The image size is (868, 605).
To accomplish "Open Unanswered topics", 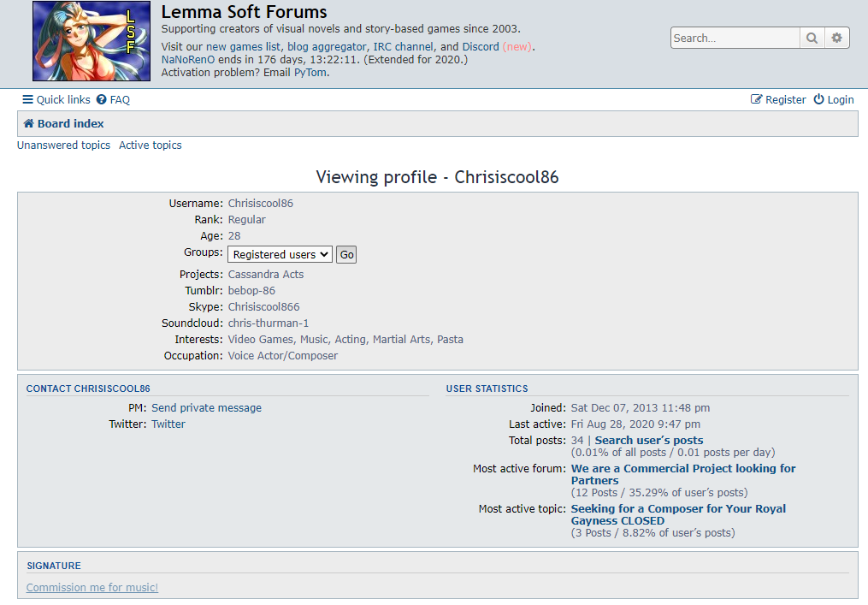I will pos(63,145).
